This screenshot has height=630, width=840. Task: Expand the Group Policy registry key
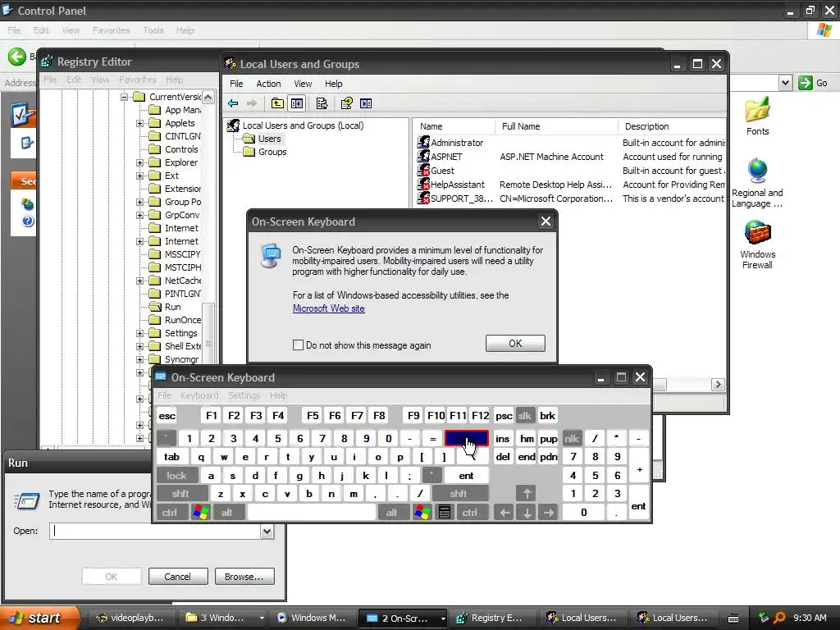click(139, 202)
